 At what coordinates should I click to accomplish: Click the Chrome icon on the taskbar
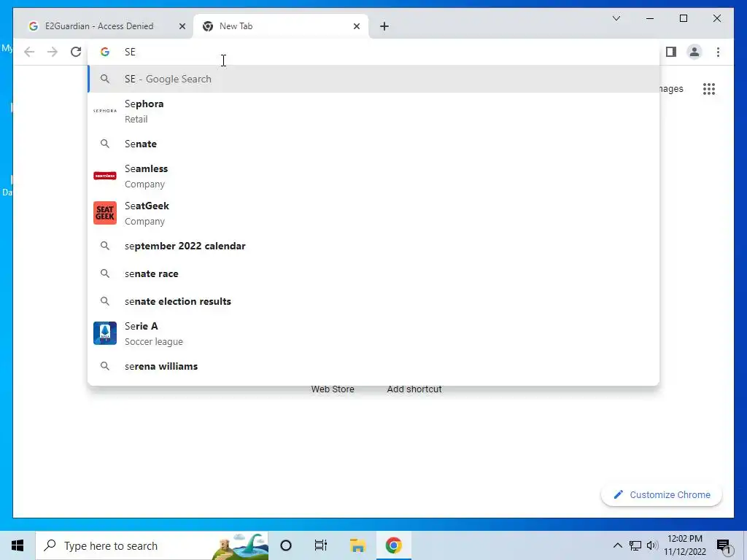(393, 545)
